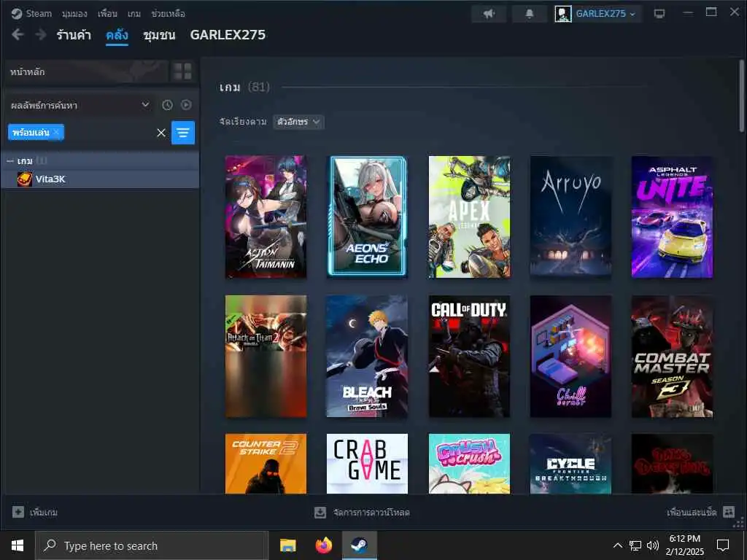Open Action Taimanin game cover

266,217
